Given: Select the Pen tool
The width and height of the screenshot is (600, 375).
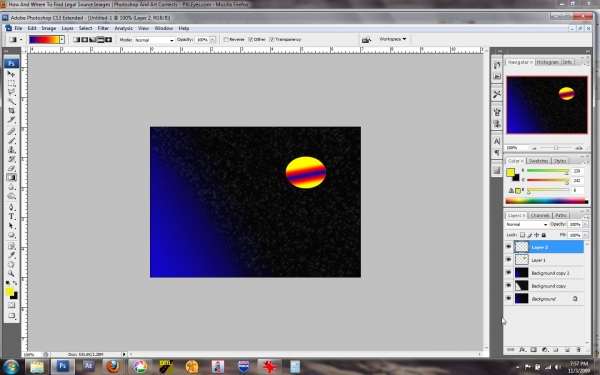Looking at the screenshot, I should tap(11, 207).
